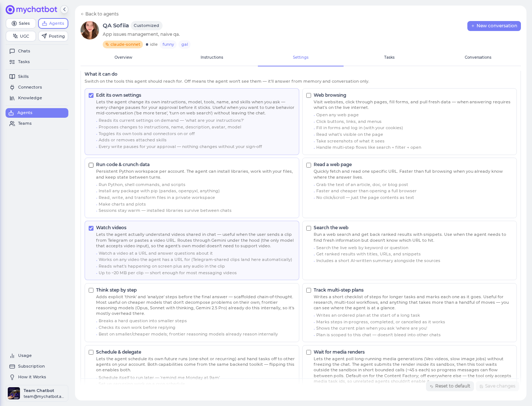Screen dimensions: 532x406
Task: Go Back to agents link
Action: [99, 14]
